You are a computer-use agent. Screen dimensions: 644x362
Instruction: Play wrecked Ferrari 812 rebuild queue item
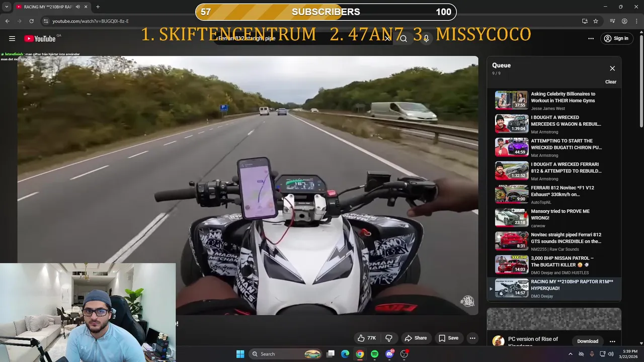[x=554, y=171]
